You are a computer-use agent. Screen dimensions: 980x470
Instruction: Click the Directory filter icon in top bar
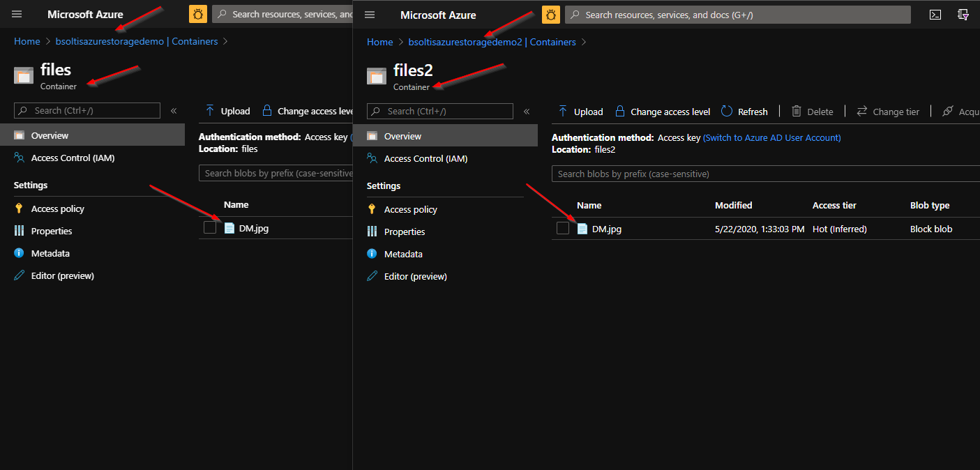963,15
